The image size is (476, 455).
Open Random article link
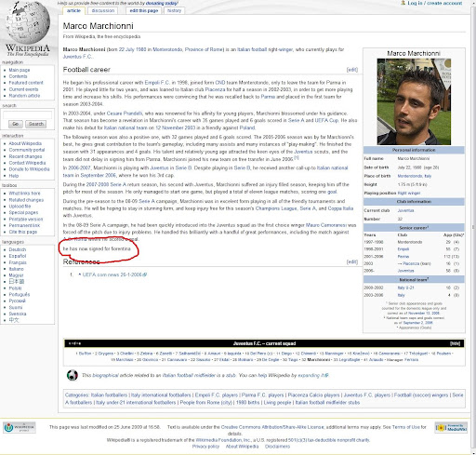(x=24, y=96)
